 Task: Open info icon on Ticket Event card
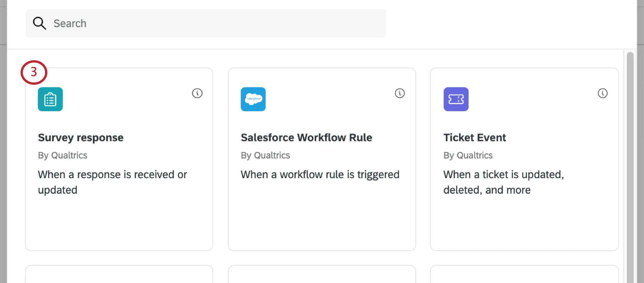tap(602, 93)
